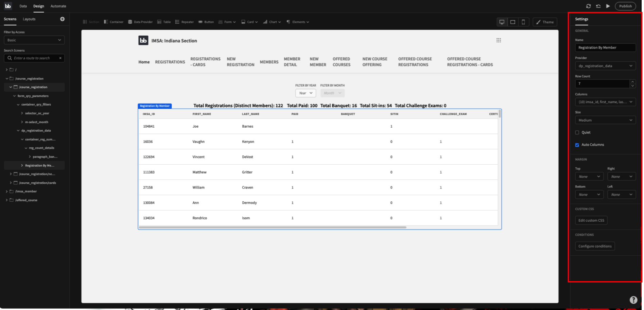The image size is (644, 310).
Task: Select the Container component tool
Action: tap(114, 22)
